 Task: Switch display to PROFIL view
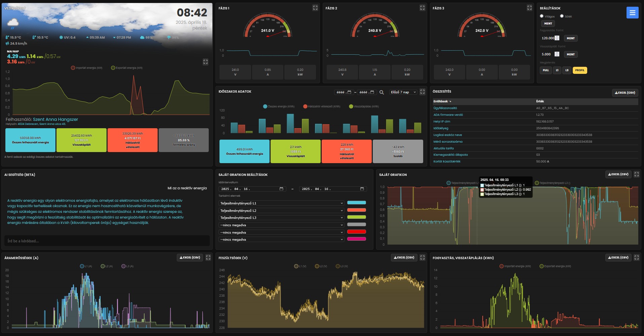click(x=579, y=70)
